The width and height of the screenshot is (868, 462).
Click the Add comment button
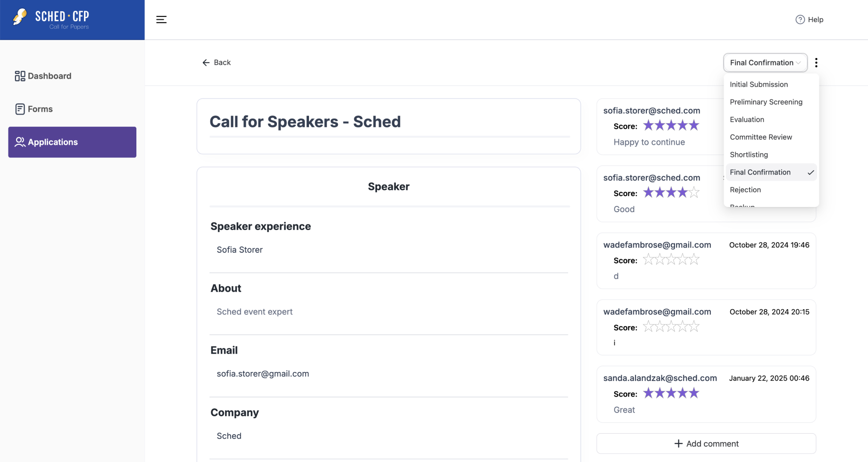706,444
